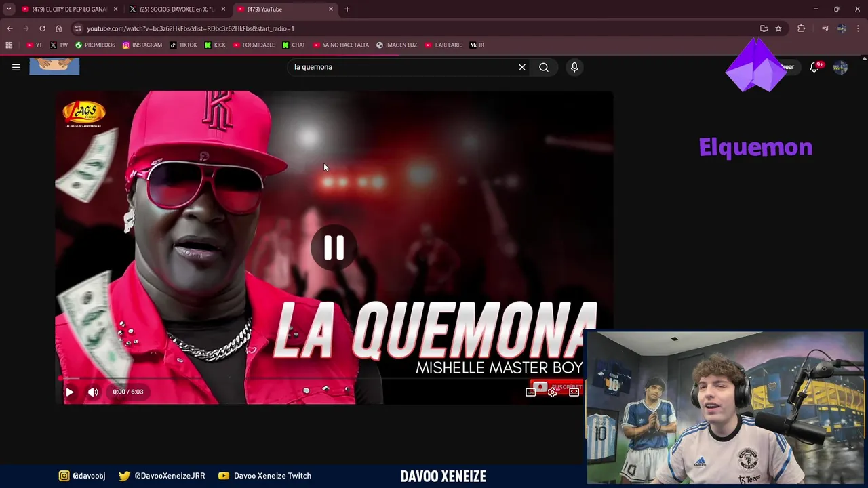
Task: Open the YouTube account avatar menu
Action: click(840, 67)
